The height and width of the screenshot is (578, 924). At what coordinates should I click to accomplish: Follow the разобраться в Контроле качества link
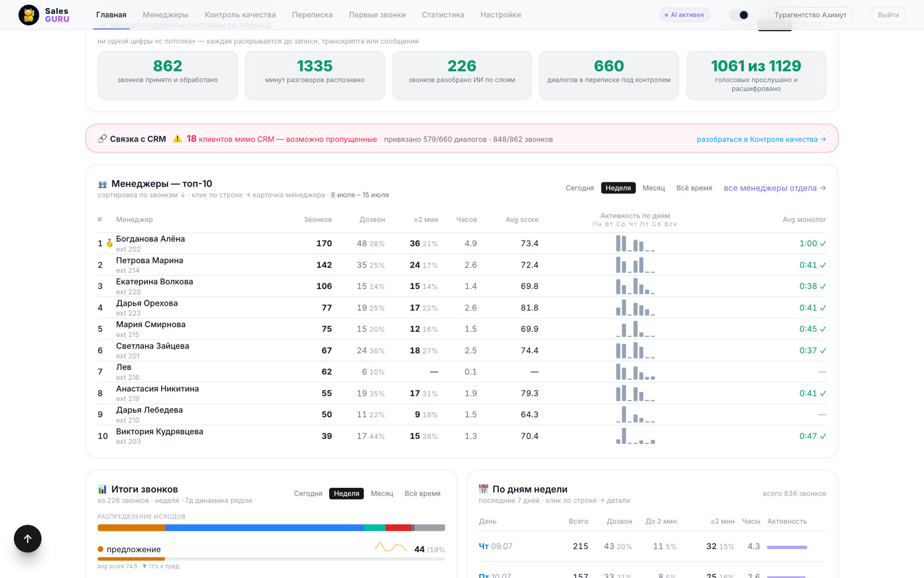click(x=761, y=139)
